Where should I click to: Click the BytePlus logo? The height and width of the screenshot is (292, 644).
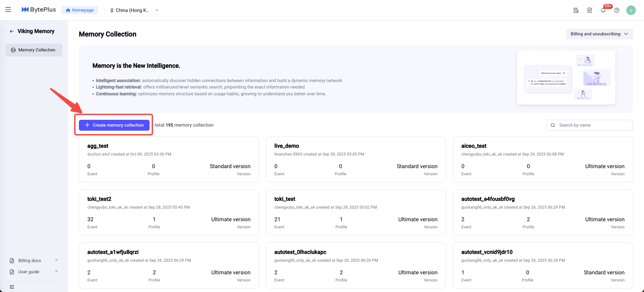pyautogui.click(x=39, y=10)
